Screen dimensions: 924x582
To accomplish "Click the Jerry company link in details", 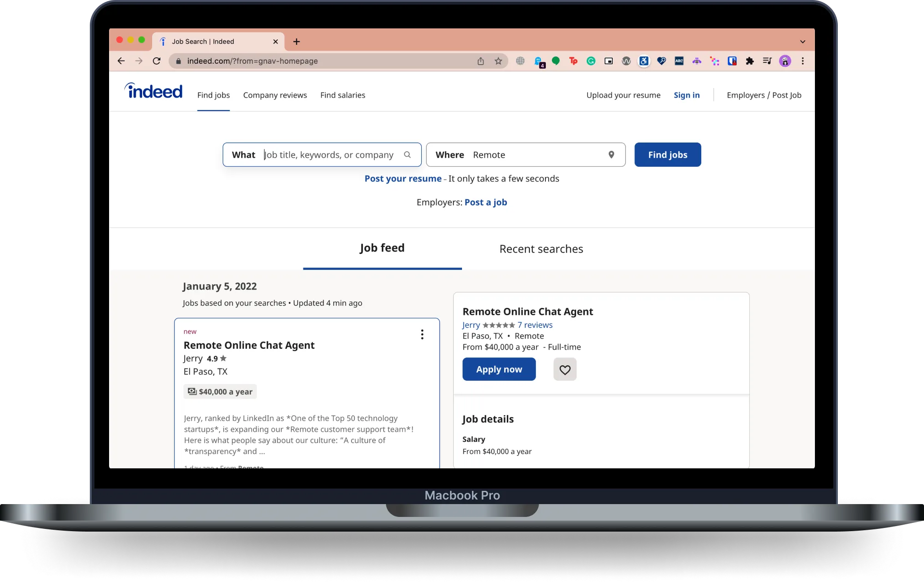I will [471, 325].
